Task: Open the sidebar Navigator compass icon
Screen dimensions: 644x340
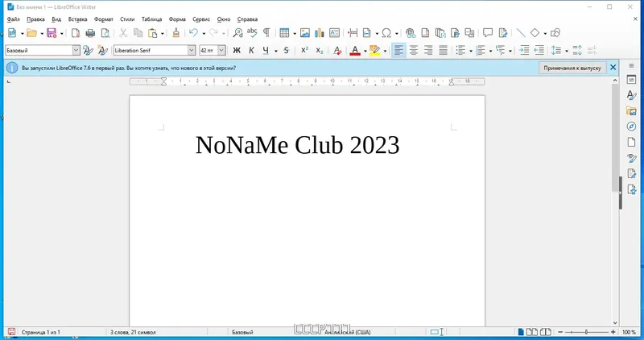Action: point(631,126)
